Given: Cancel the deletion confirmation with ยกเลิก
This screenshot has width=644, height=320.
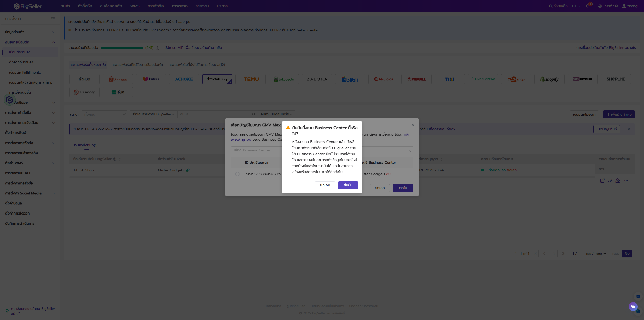Looking at the screenshot, I should (325, 185).
